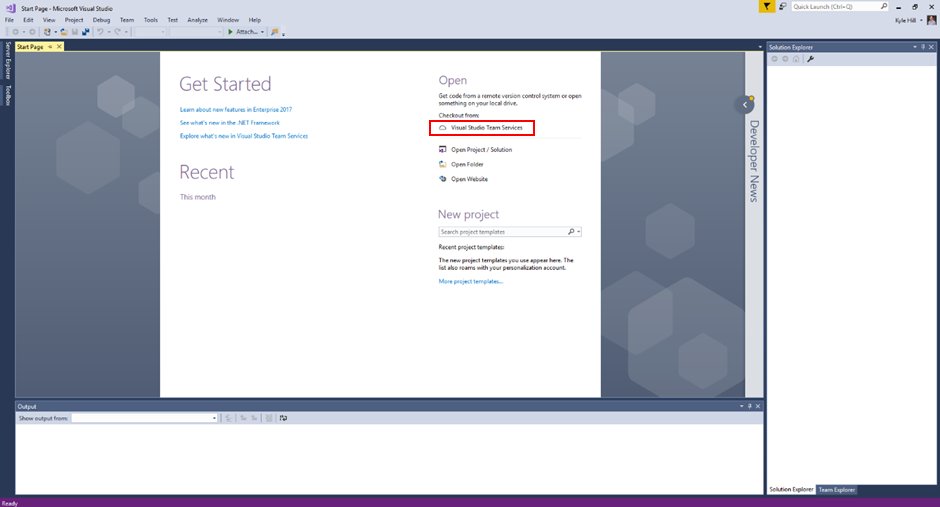Screen dimensions: 940x507
Task: Pin the Solution Explorer panel
Action: point(923,47)
